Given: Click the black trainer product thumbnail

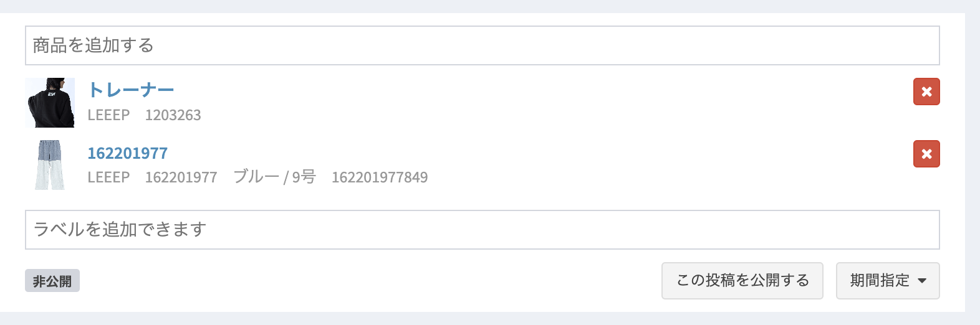Looking at the screenshot, I should coord(50,103).
